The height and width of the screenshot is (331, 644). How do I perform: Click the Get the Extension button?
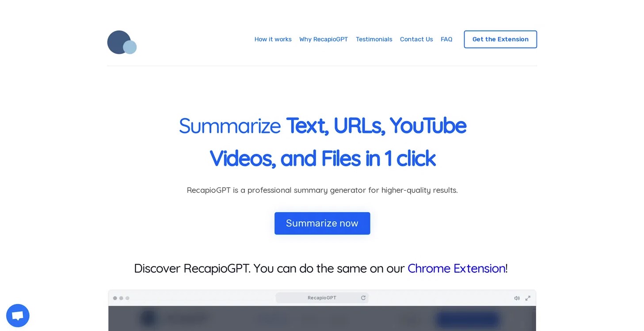500,39
